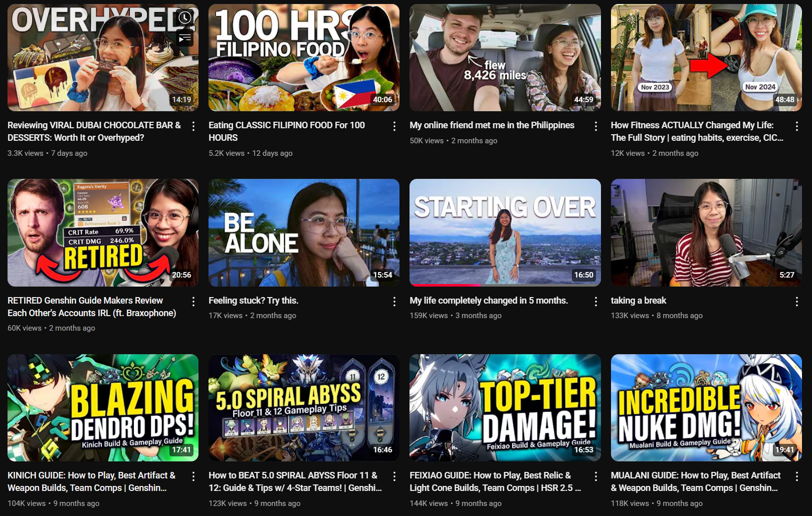Viewport: 812px width, 516px height.
Task: Click the taking a break title text
Action: pos(639,301)
